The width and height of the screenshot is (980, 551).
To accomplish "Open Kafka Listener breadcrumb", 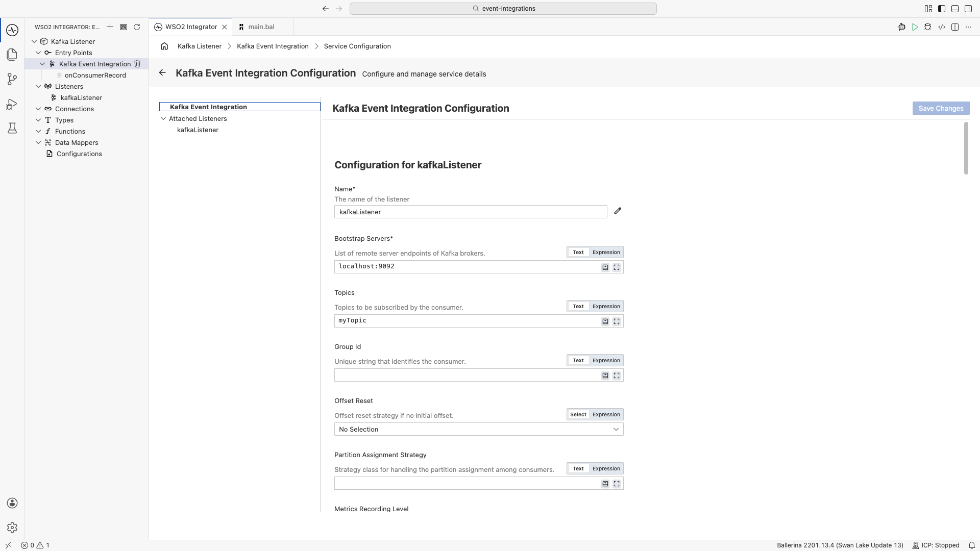I will (x=200, y=46).
